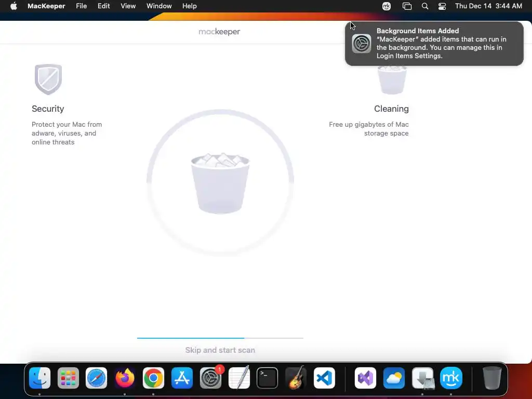Open the View menu
The image size is (532, 399).
(128, 6)
